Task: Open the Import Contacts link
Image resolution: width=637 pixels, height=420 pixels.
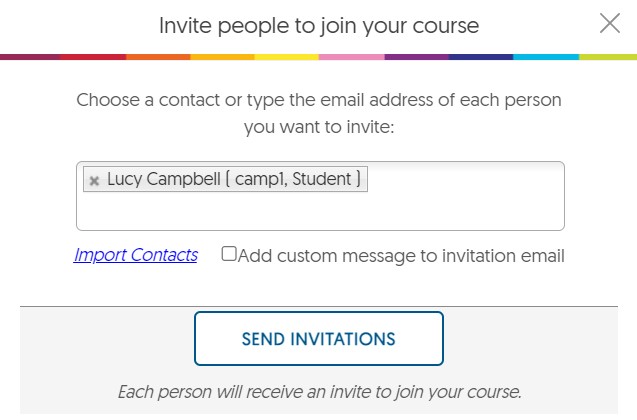Action: point(135,255)
